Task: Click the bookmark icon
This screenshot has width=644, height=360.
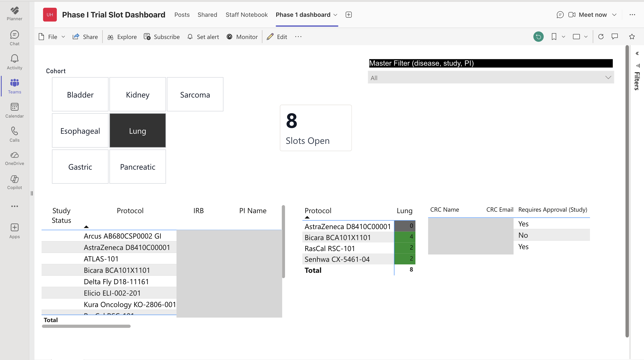Action: click(554, 37)
